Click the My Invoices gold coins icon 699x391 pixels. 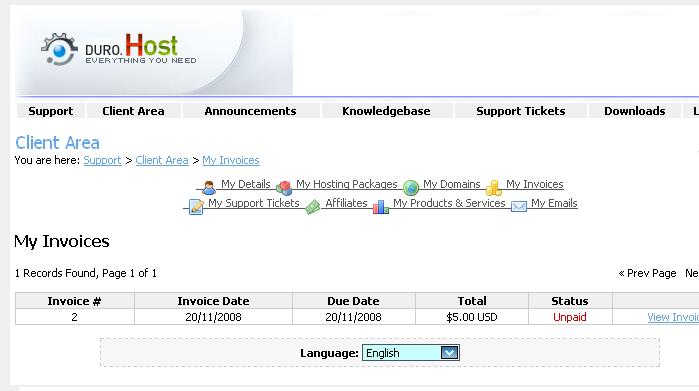(x=493, y=188)
